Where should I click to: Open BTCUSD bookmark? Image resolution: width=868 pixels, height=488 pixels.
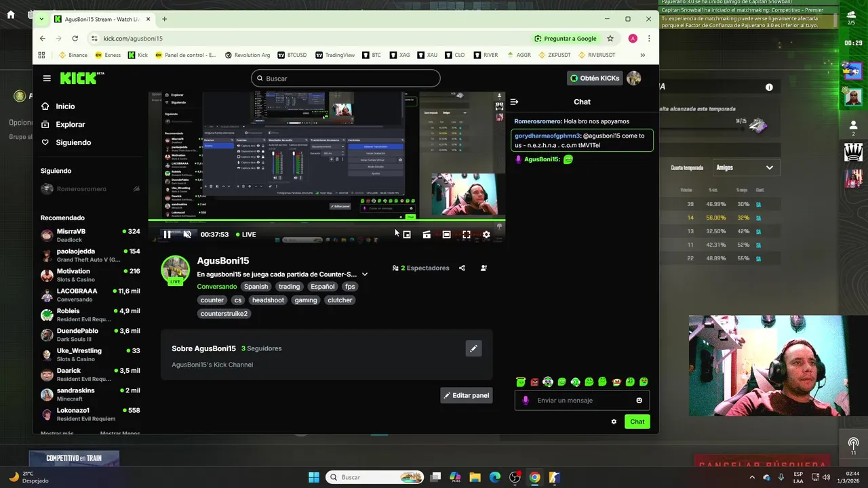pos(292,55)
